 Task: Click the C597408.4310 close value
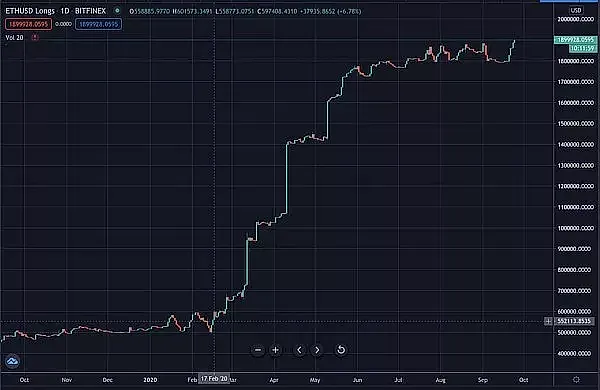tap(277, 11)
